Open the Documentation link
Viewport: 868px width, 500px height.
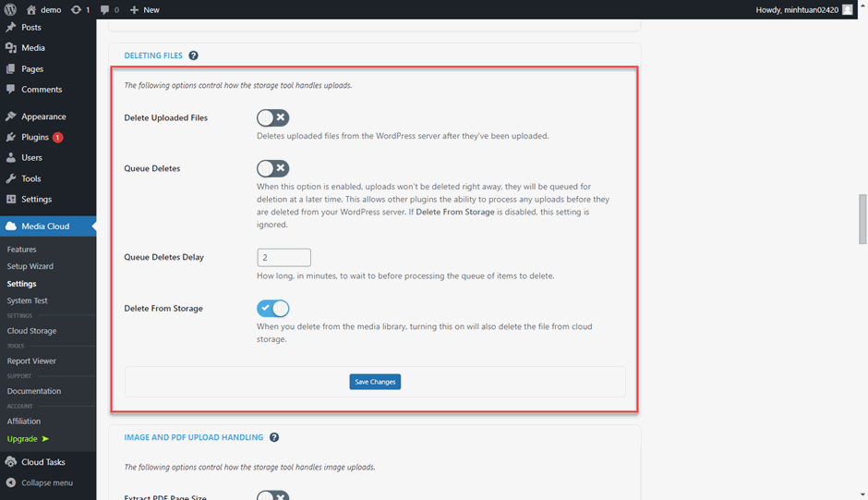(34, 391)
